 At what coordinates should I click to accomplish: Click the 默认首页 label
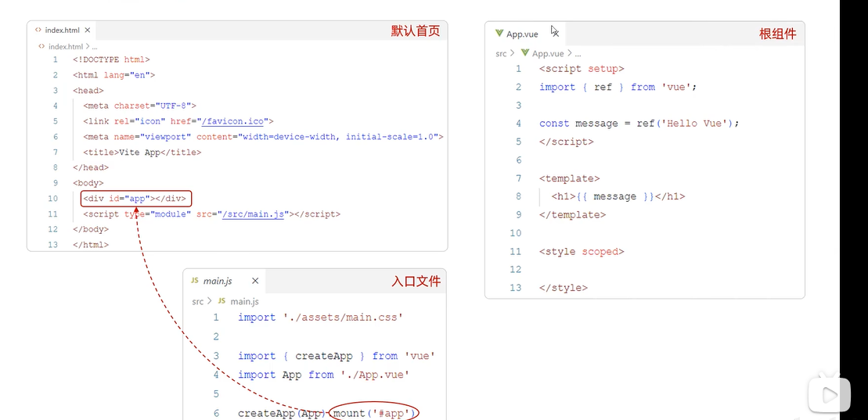[x=416, y=31]
